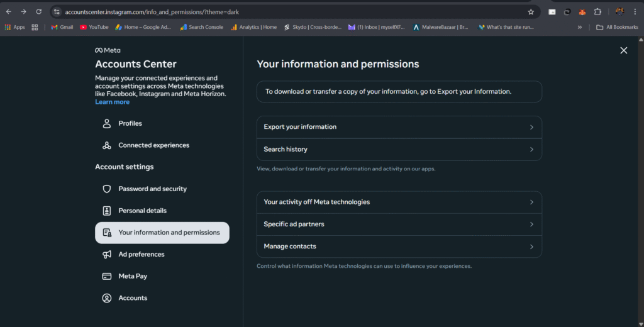Show more bookmarks with the double chevron
Image resolution: width=644 pixels, height=327 pixels.
point(579,27)
